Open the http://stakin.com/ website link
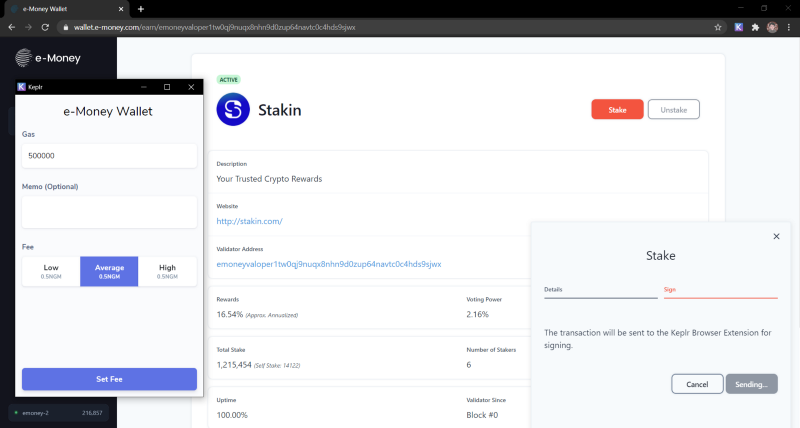The width and height of the screenshot is (800, 428). pyautogui.click(x=249, y=221)
